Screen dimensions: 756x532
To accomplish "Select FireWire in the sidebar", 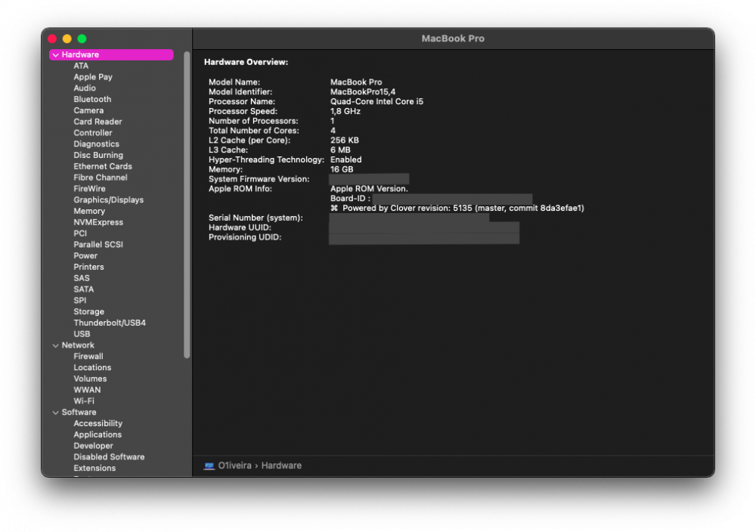I will point(89,188).
